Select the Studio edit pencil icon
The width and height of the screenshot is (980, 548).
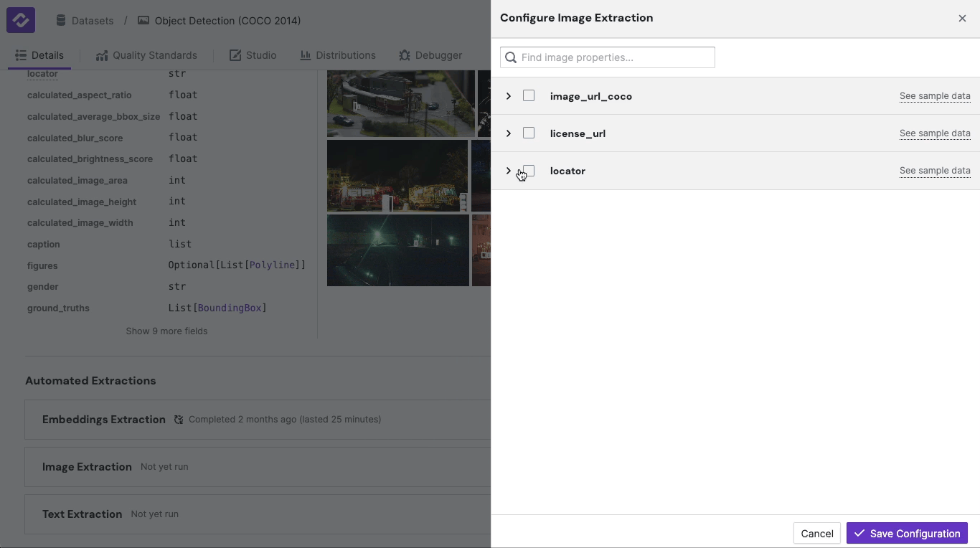[235, 55]
